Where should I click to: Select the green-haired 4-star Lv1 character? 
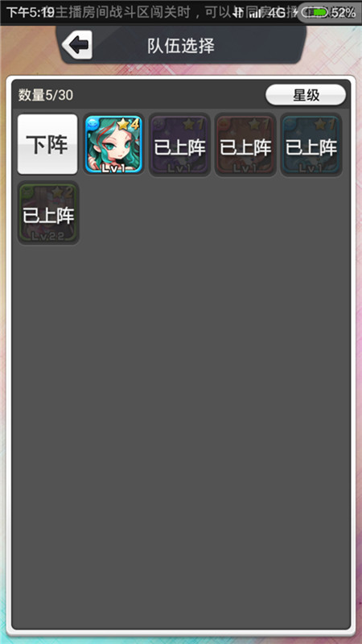click(x=113, y=144)
